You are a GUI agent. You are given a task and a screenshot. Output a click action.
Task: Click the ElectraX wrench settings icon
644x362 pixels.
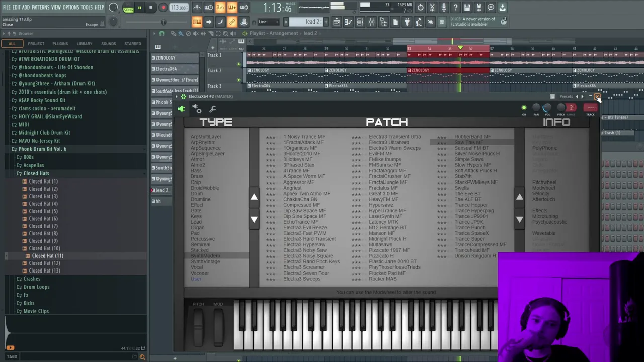coord(213,109)
